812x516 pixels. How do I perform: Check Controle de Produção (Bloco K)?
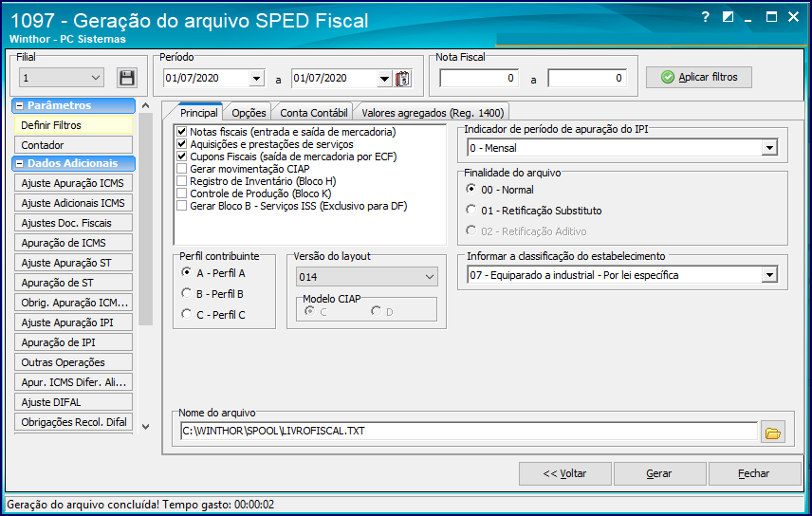(182, 193)
